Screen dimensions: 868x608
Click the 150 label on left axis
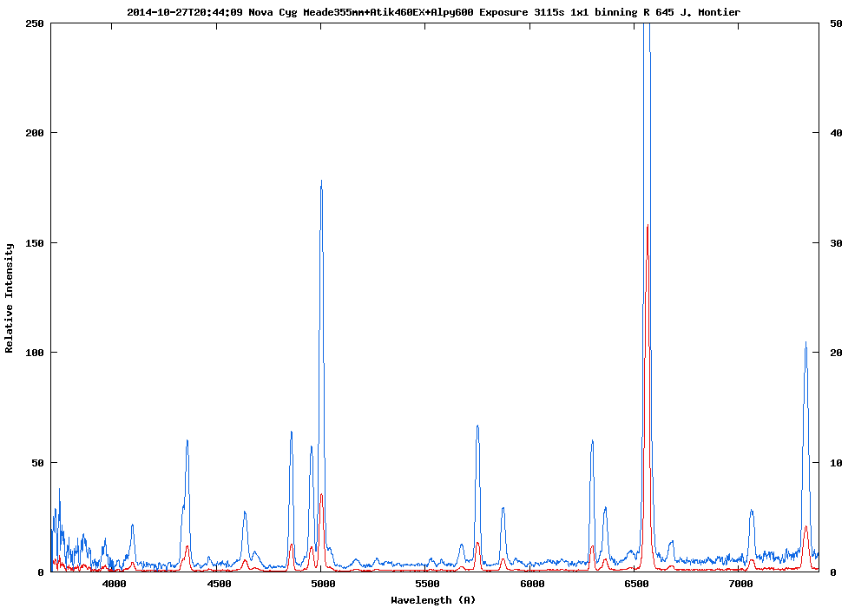tap(35, 243)
